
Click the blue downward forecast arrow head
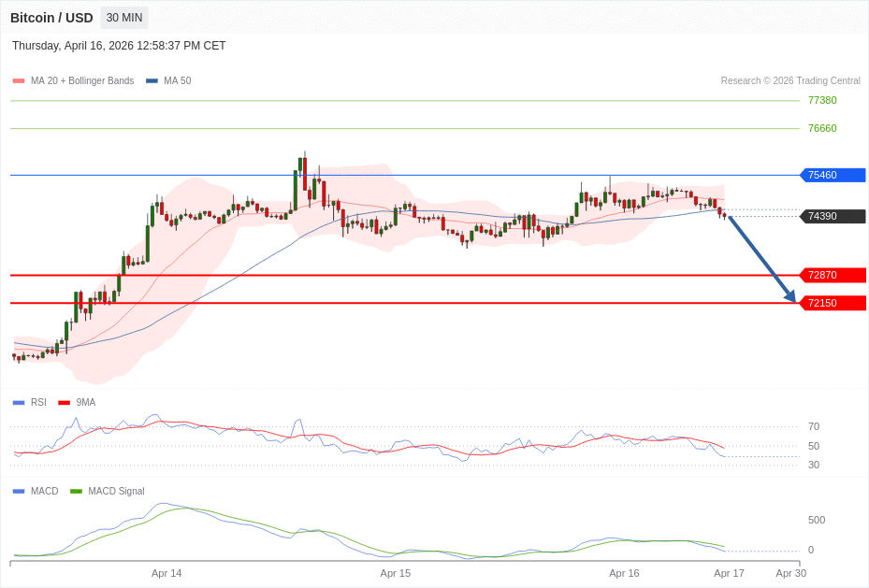(x=790, y=296)
